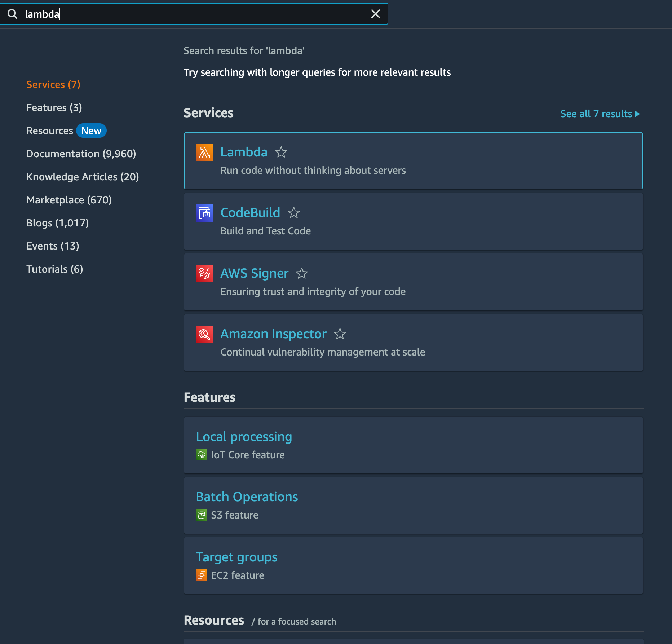The width and height of the screenshot is (672, 644).
Task: Click the Services section heading
Action: click(209, 113)
